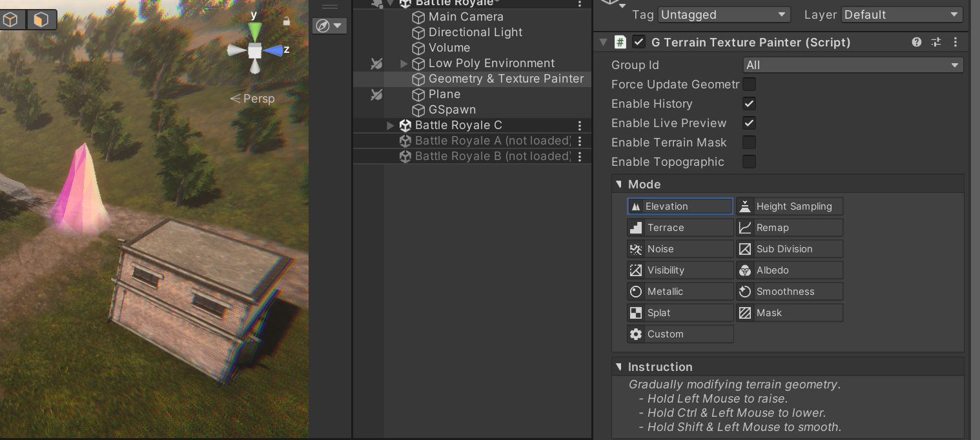980x440 pixels.
Task: Pick the Splat mode
Action: [680, 313]
